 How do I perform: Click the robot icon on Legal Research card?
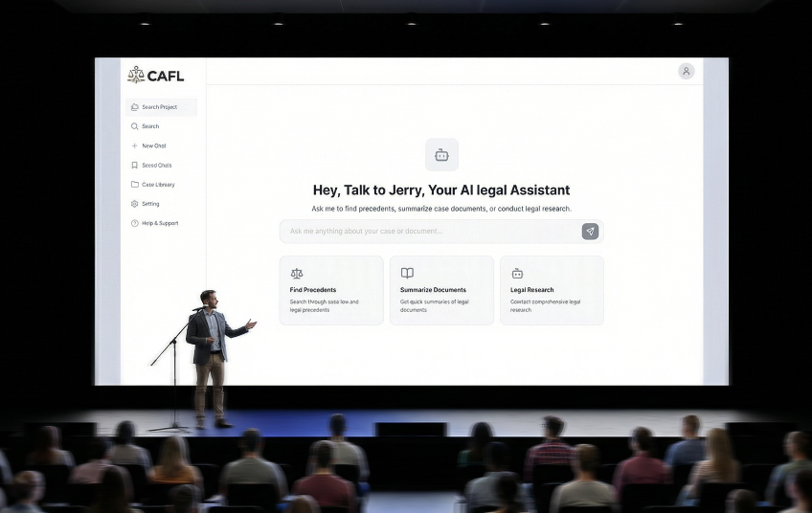pos(517,274)
